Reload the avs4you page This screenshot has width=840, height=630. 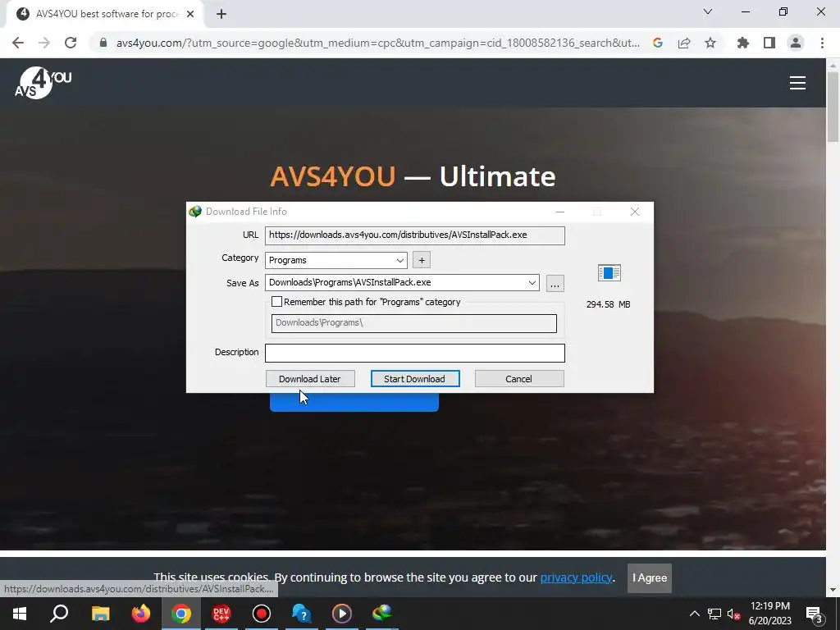point(71,43)
